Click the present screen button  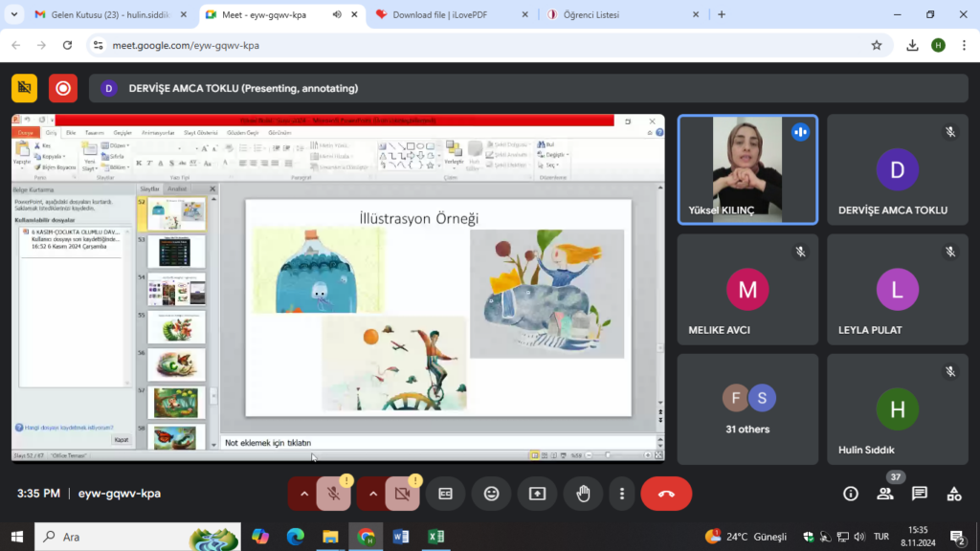tap(537, 494)
